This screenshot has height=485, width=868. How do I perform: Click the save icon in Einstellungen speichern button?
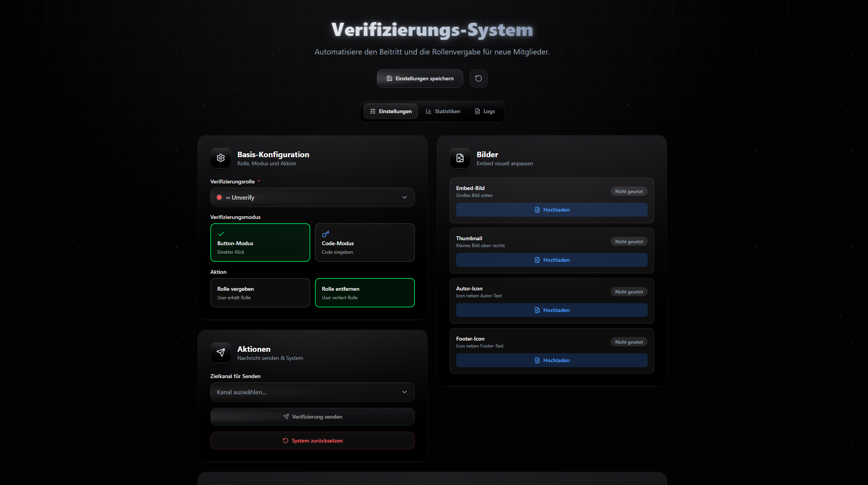pyautogui.click(x=389, y=78)
